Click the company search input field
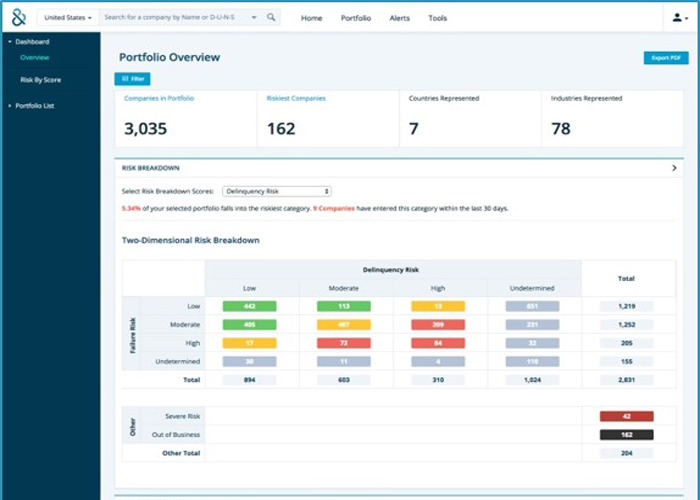700x500 pixels. tap(175, 18)
